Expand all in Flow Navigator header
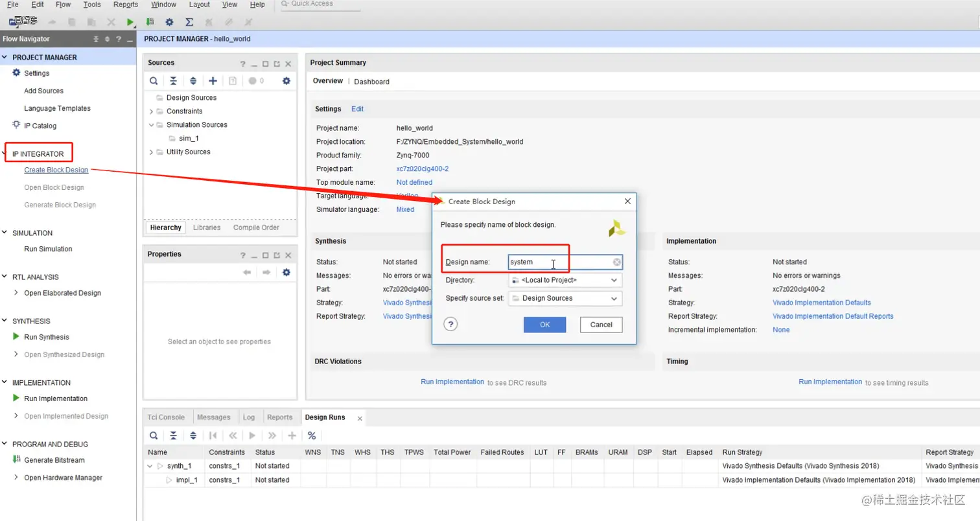Image resolution: width=980 pixels, height=521 pixels. tap(107, 39)
